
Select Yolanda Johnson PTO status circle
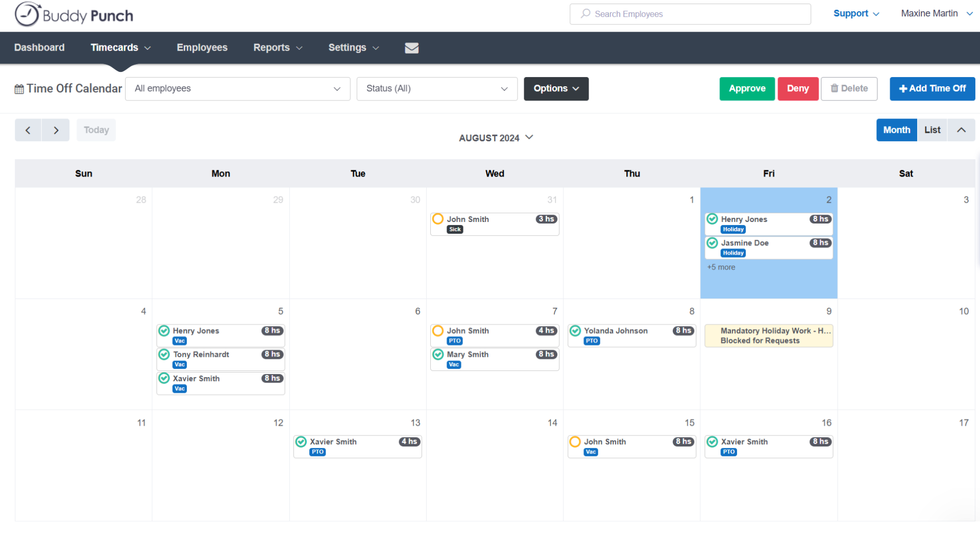pos(575,331)
